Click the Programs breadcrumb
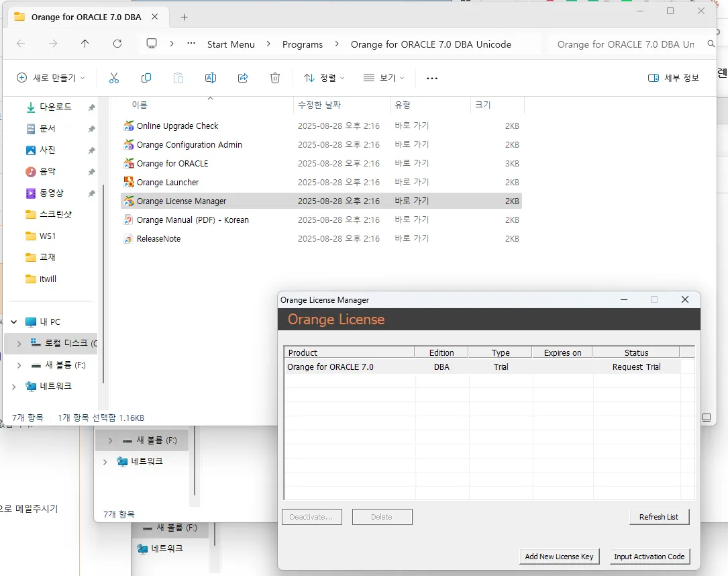Viewport: 728px width, 576px height. pyautogui.click(x=302, y=44)
